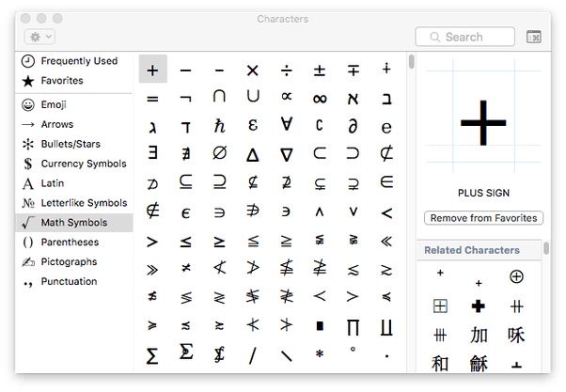
Task: Select the increment triangle ∆ symbol
Action: 253,154
